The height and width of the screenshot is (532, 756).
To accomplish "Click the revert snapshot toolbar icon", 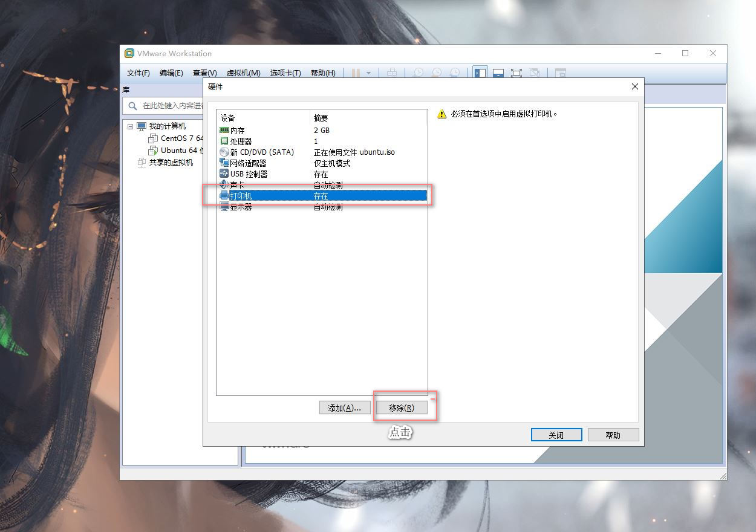I will point(436,73).
